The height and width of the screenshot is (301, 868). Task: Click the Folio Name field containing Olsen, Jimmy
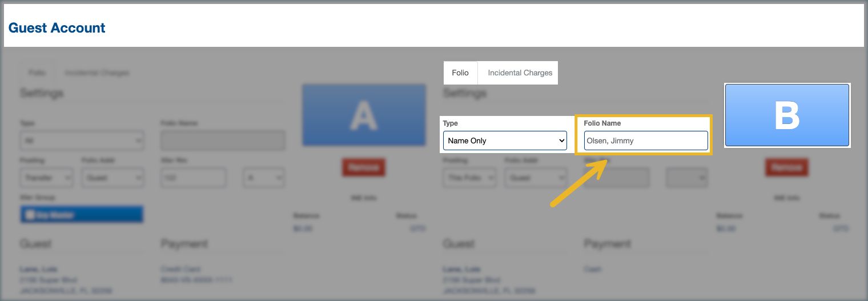click(x=645, y=141)
